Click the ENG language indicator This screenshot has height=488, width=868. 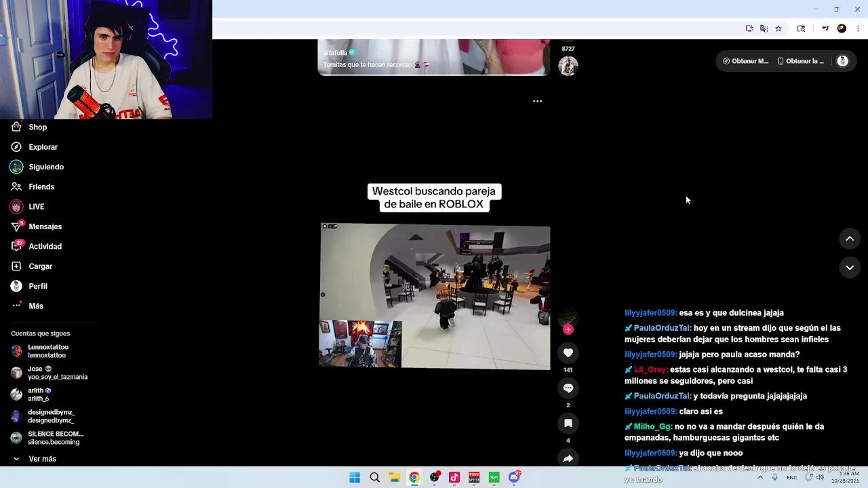pos(792,477)
